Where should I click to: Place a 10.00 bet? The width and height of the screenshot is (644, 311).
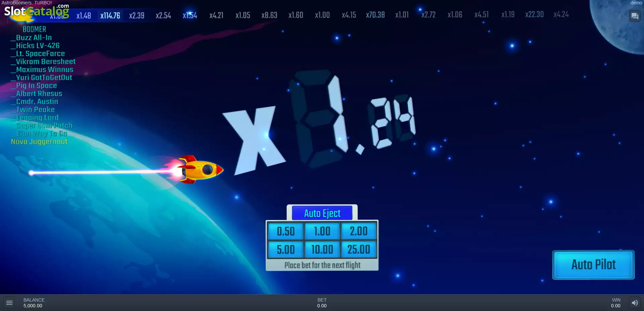(322, 249)
